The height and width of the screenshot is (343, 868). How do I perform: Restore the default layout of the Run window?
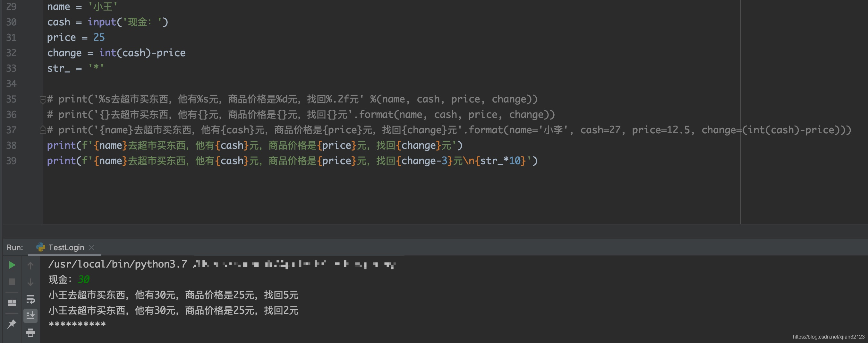pos(12,303)
